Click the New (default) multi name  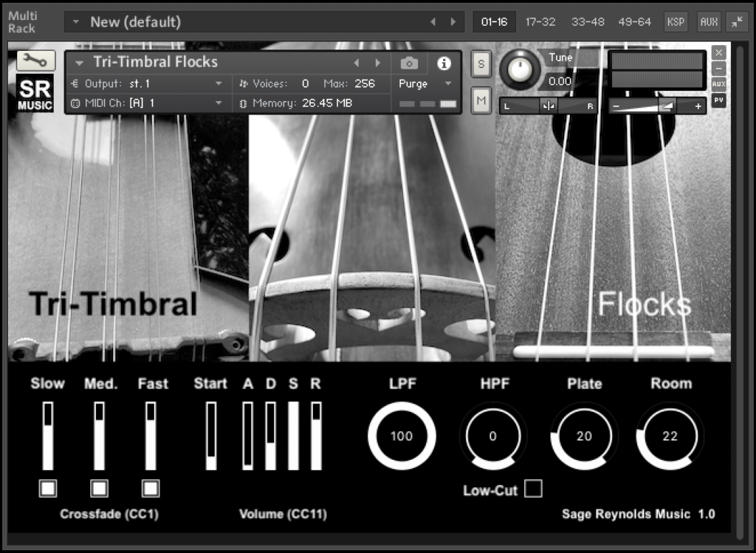[x=136, y=21]
